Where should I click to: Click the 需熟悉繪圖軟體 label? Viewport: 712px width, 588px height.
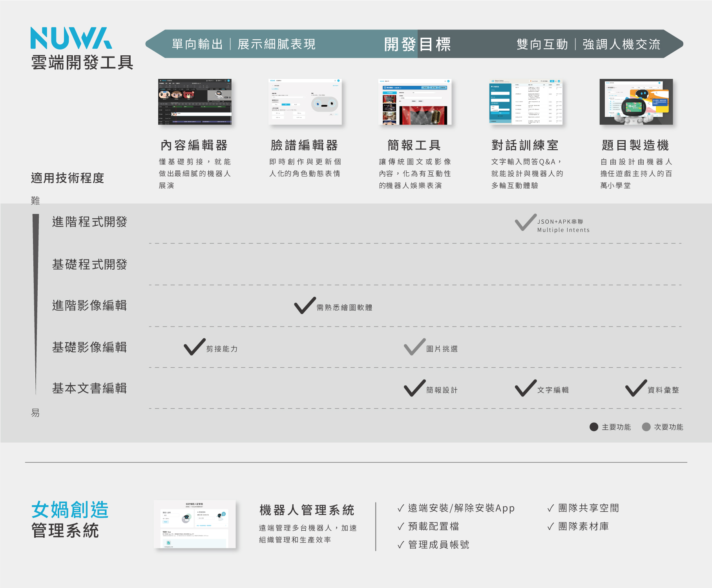[345, 307]
